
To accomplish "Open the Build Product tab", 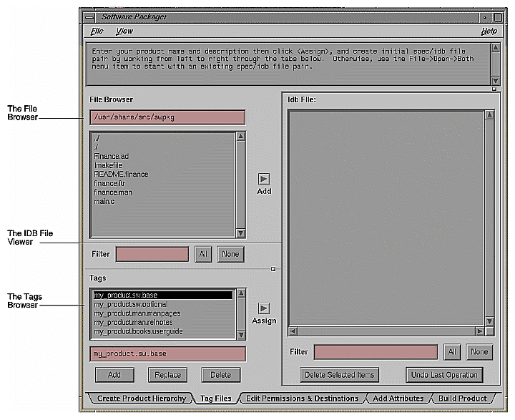I will (463, 399).
